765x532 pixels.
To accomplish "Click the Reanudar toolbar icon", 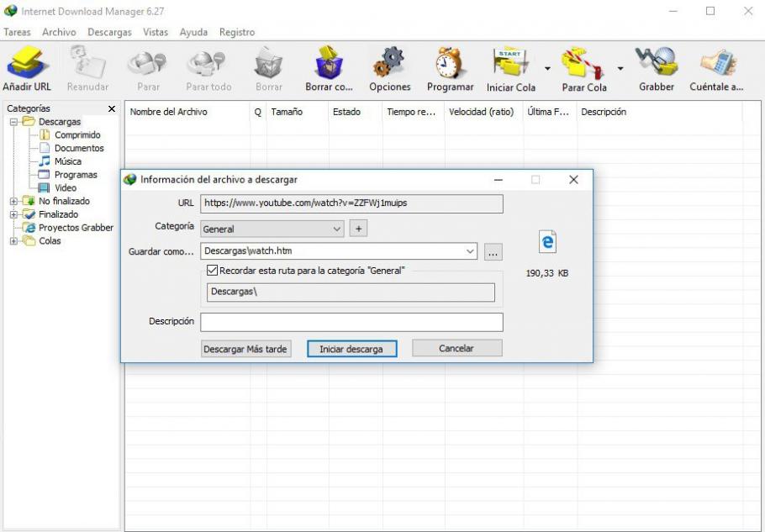I will (87, 62).
